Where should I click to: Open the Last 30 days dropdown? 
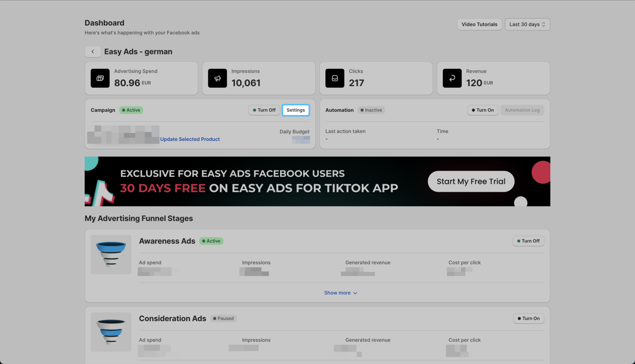527,24
